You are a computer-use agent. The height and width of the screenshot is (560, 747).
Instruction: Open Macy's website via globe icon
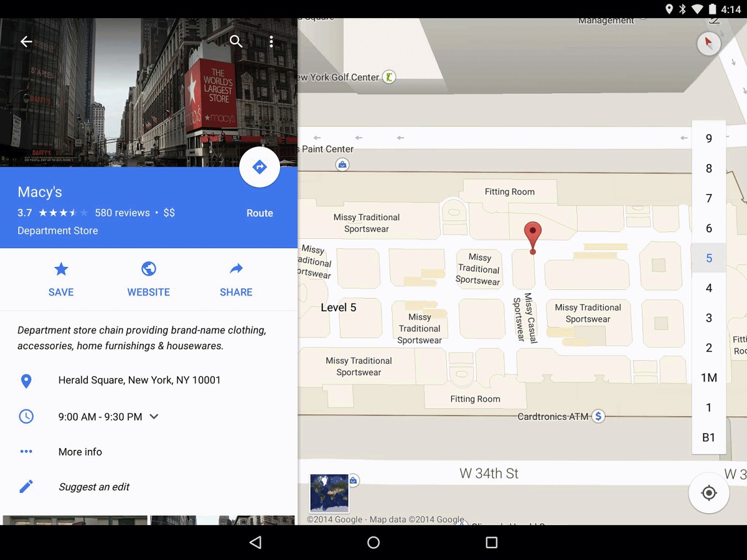point(148,279)
